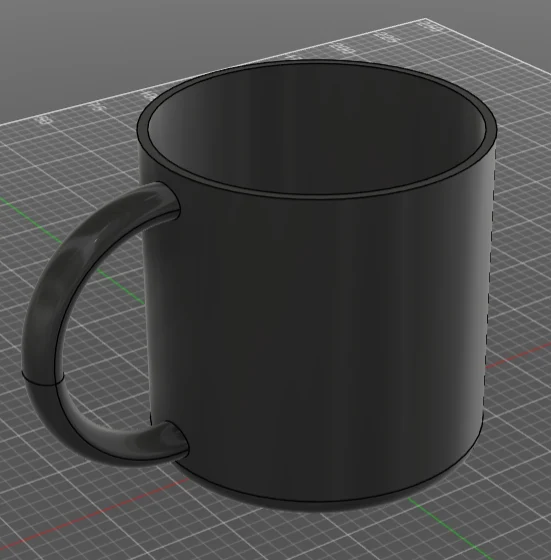Click the red axis line right of the mug
The width and height of the screenshot is (551, 560).
click(x=518, y=354)
